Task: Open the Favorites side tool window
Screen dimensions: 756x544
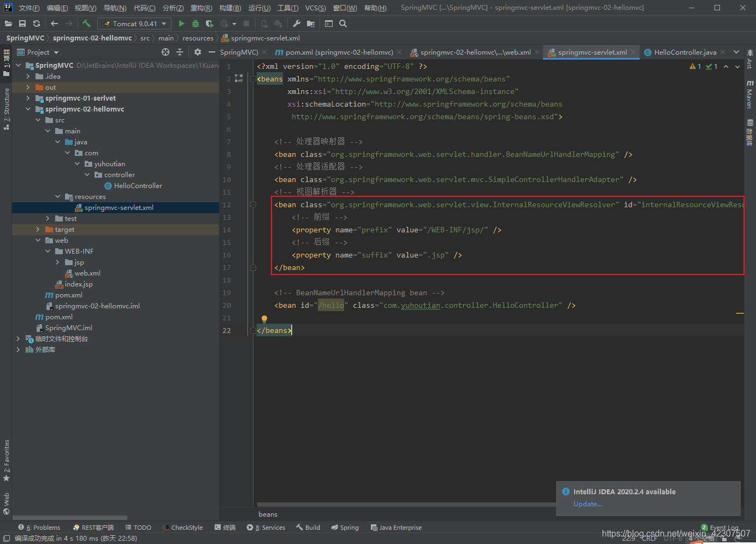Action: pos(6,460)
